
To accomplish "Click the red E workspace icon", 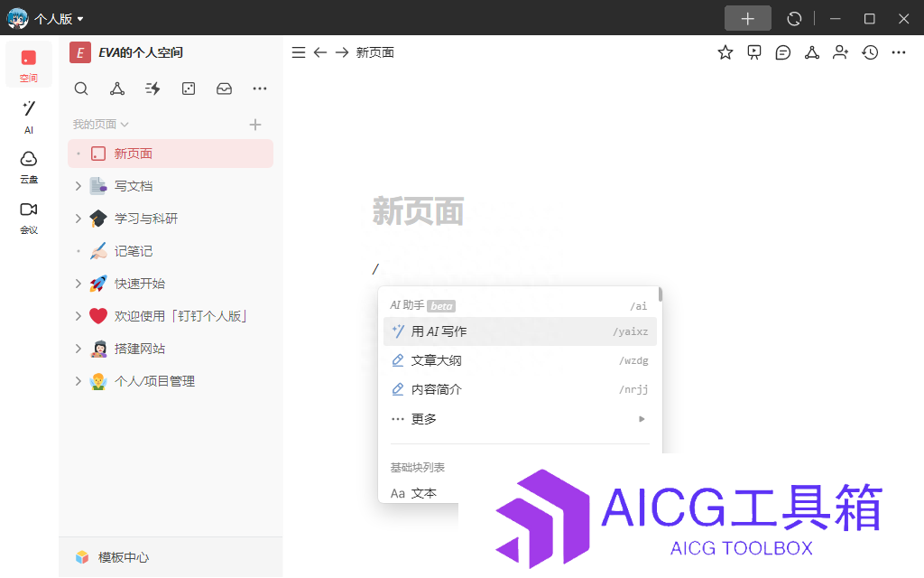I will coord(80,52).
